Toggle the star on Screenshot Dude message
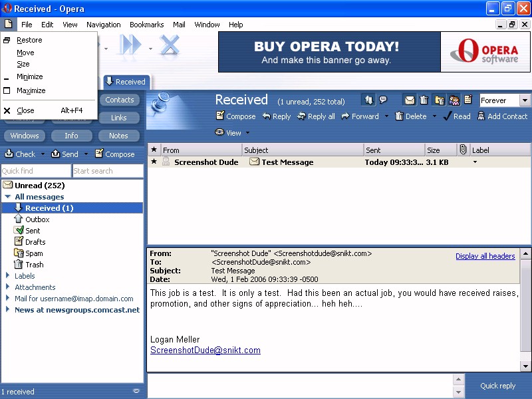The width and height of the screenshot is (532, 399). pos(154,162)
